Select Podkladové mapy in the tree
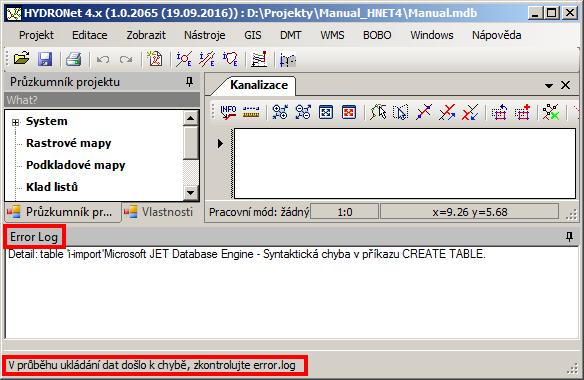The image size is (584, 380). 76,165
